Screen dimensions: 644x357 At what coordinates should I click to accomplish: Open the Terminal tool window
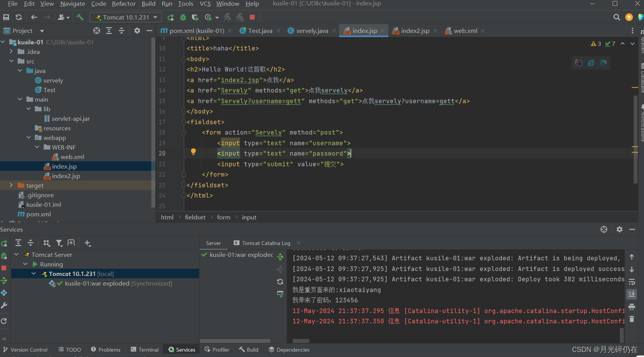tap(144, 350)
